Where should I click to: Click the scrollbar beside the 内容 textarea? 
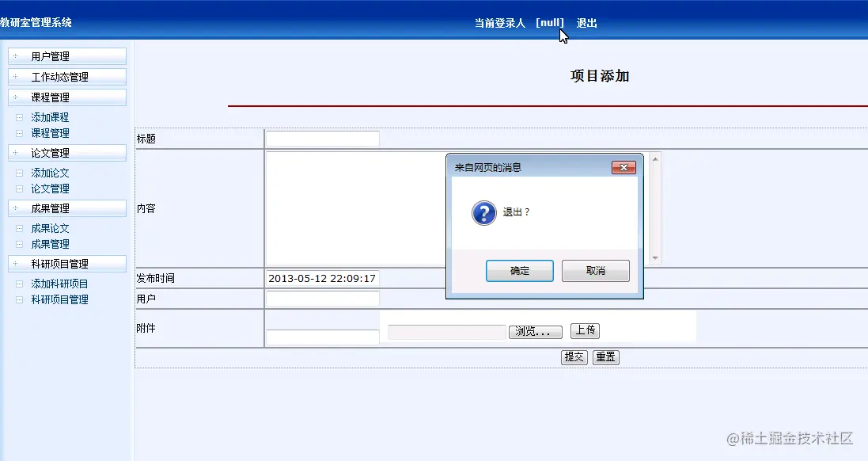[655, 206]
